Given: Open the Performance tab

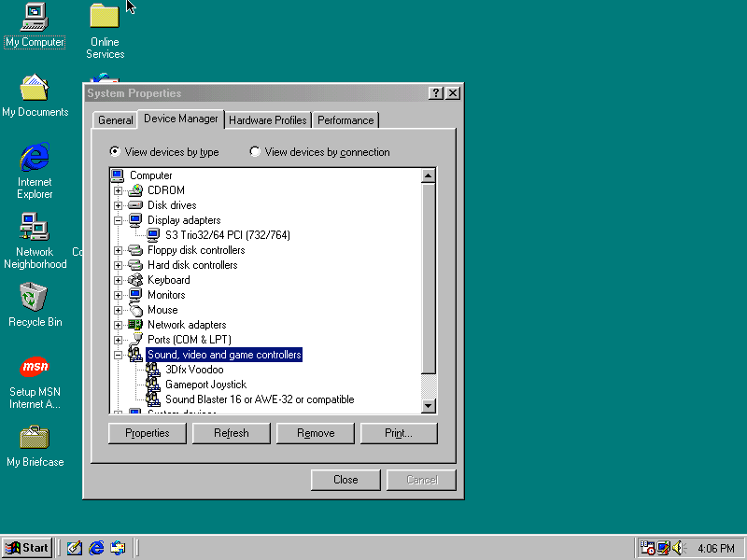Looking at the screenshot, I should (x=345, y=120).
